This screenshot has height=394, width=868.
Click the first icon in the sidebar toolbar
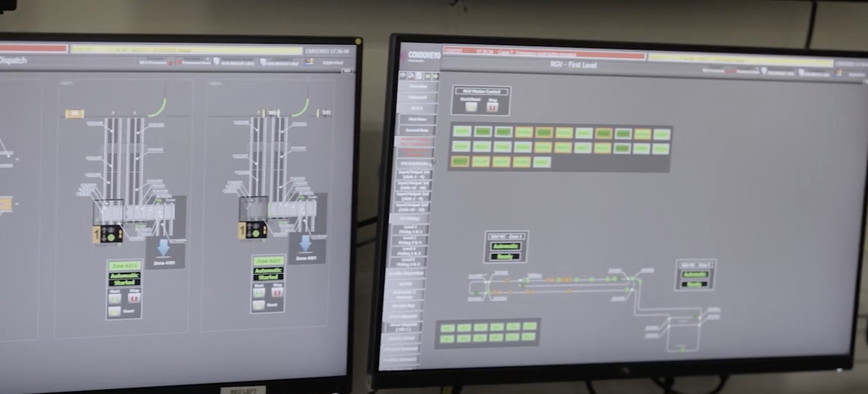[403, 75]
